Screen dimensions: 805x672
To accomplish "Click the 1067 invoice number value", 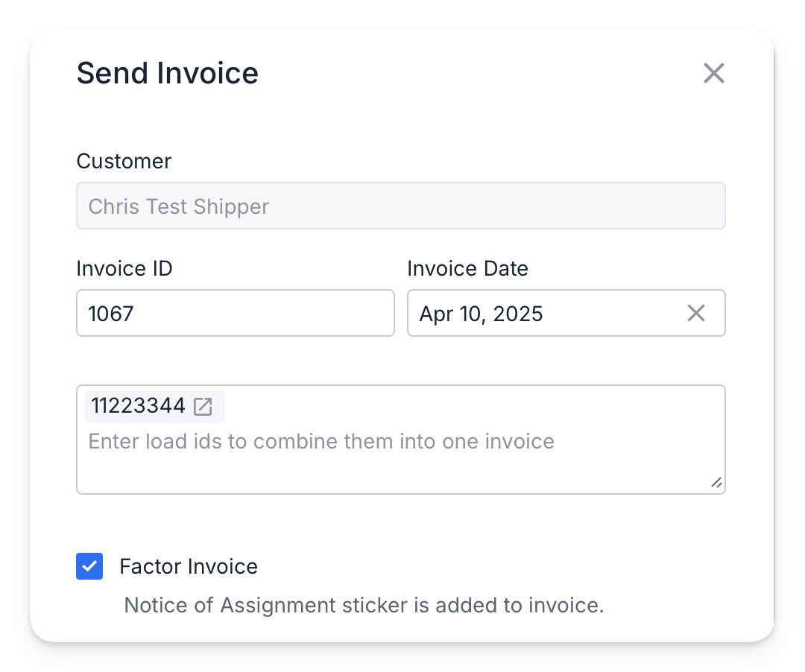I will (x=111, y=314).
